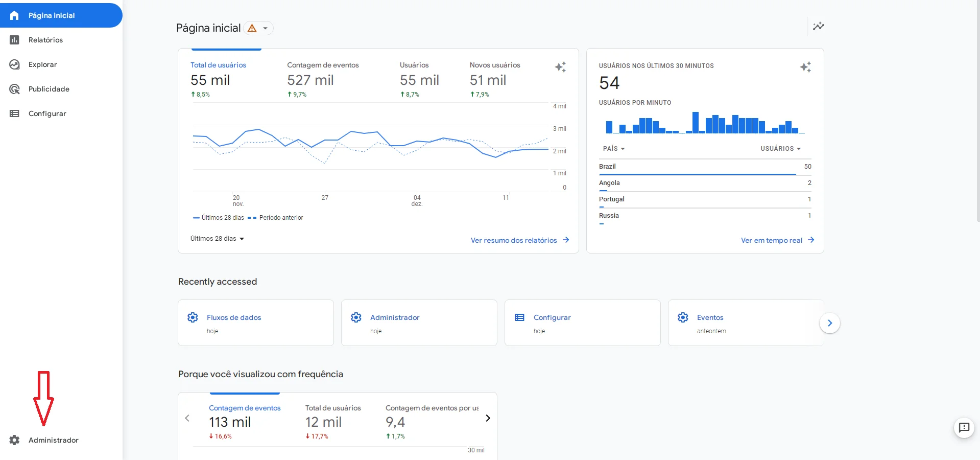The image size is (980, 460).
Task: Go to the previous frequently viewed metric
Action: point(187,418)
